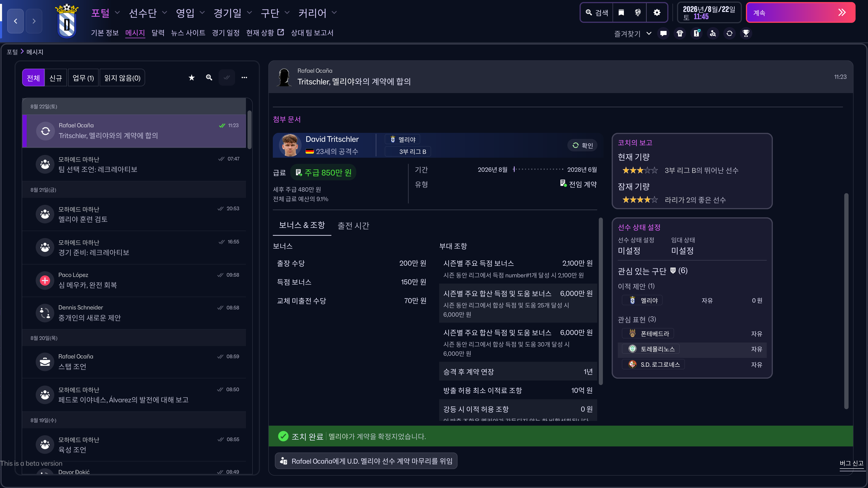Image resolution: width=868 pixels, height=488 pixels.
Task: Click the trophy shortcut icon
Action: (x=746, y=33)
